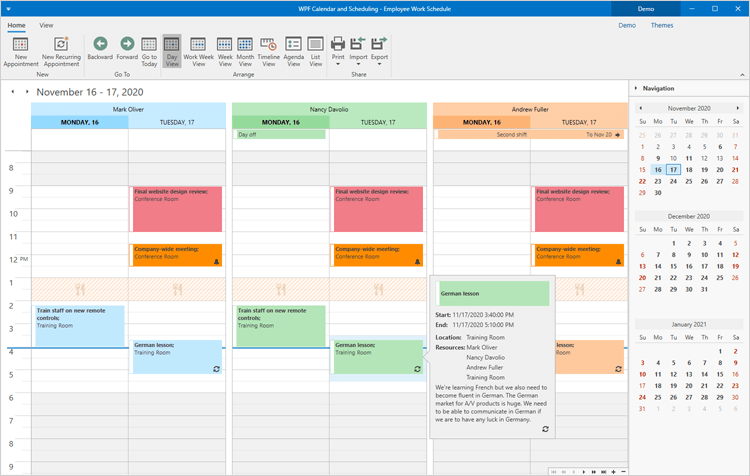750x476 pixels.
Task: Click Nancy Davolio's Monday lunch break slot
Action: pos(281,289)
